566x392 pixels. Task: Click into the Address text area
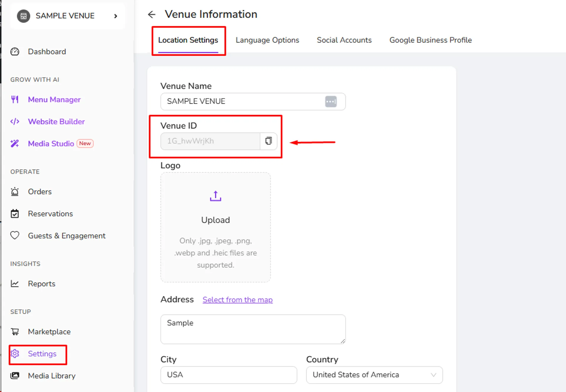253,329
